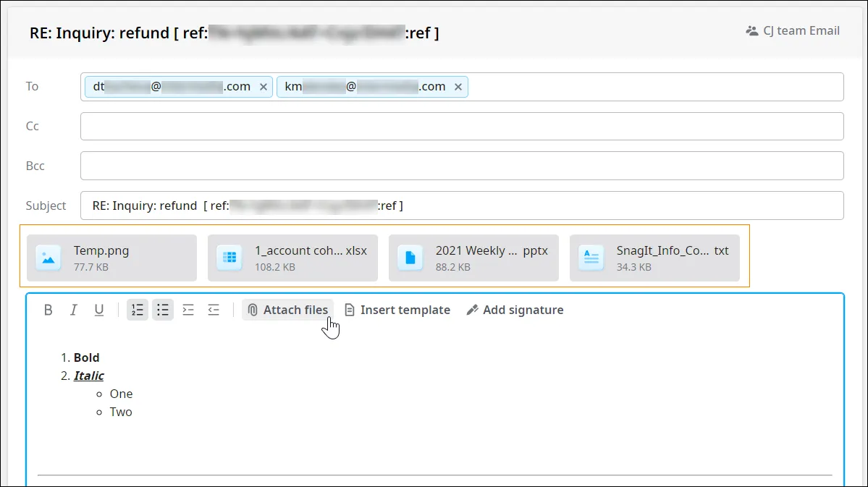The image size is (868, 487).
Task: Click the Two bullet item
Action: click(x=121, y=412)
